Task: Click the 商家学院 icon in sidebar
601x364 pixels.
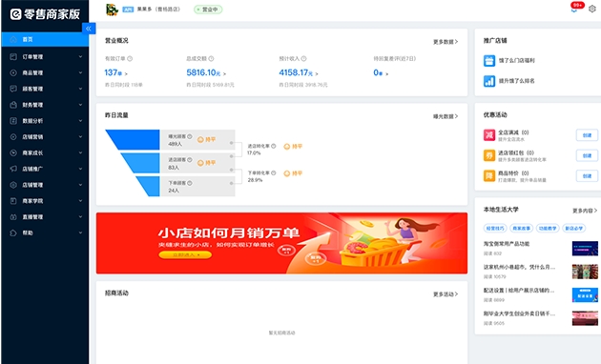Action: (x=13, y=201)
